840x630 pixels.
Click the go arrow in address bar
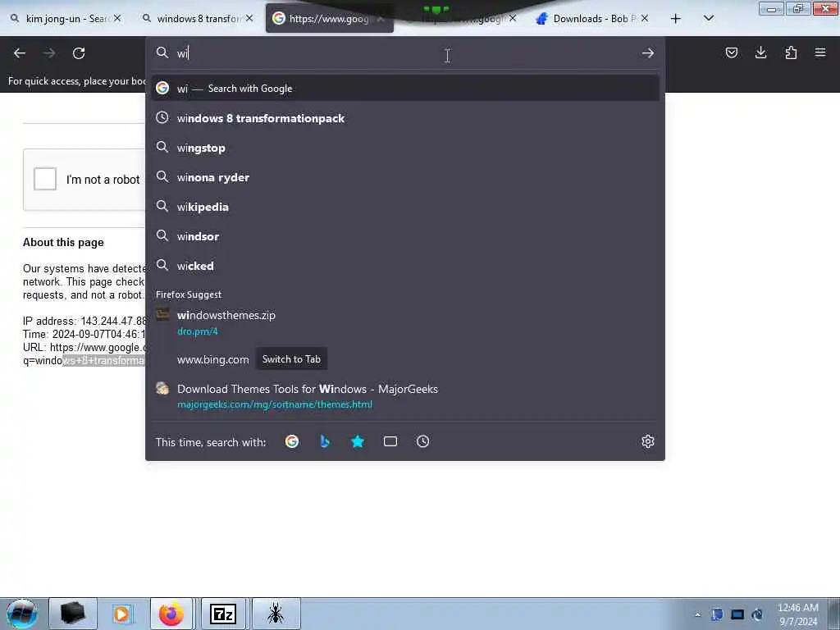pos(648,53)
